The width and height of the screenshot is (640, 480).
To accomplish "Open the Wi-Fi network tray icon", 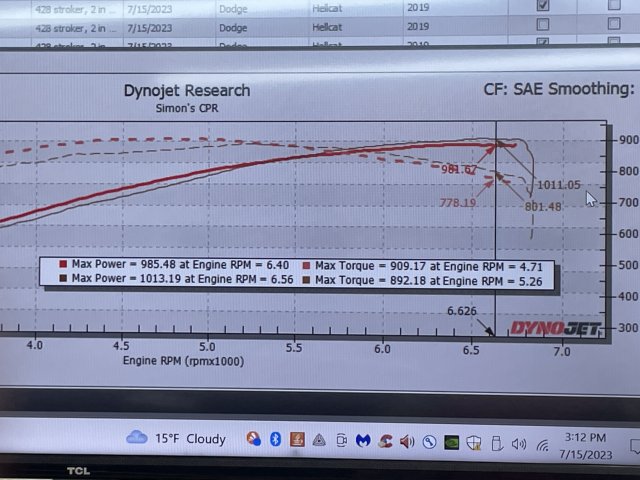I will [x=542, y=445].
